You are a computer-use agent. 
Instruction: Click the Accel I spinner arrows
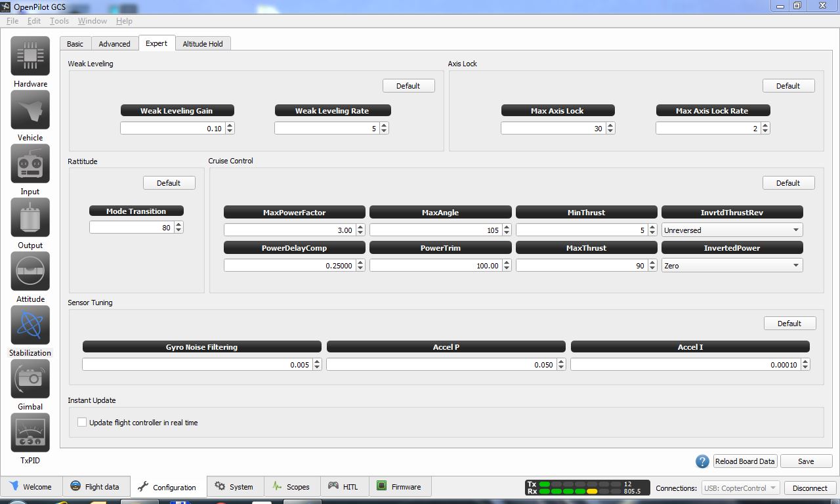pos(805,365)
